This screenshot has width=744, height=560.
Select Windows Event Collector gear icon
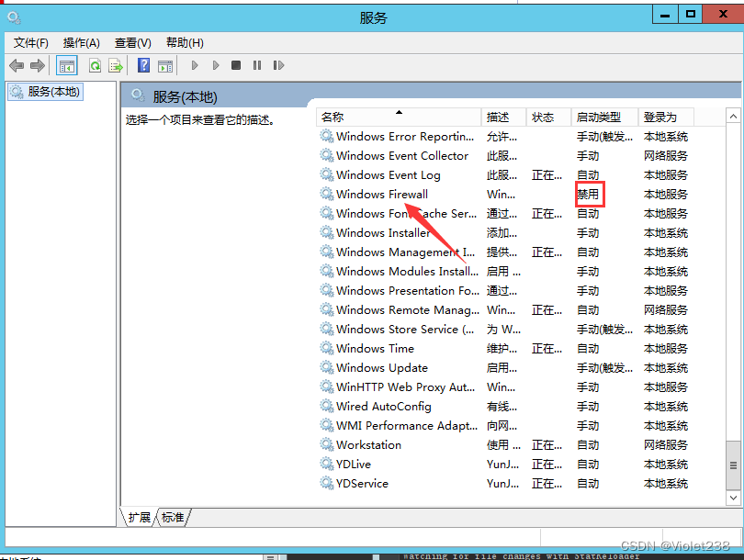pos(326,155)
